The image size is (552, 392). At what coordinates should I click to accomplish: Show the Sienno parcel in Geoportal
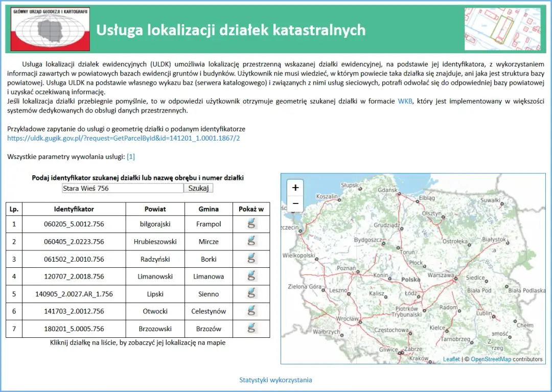(x=251, y=293)
